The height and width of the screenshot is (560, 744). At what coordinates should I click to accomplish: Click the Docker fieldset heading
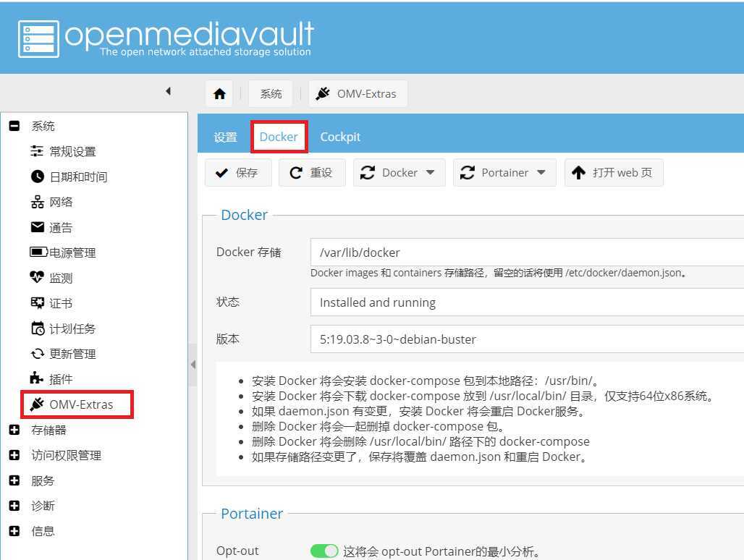(245, 215)
